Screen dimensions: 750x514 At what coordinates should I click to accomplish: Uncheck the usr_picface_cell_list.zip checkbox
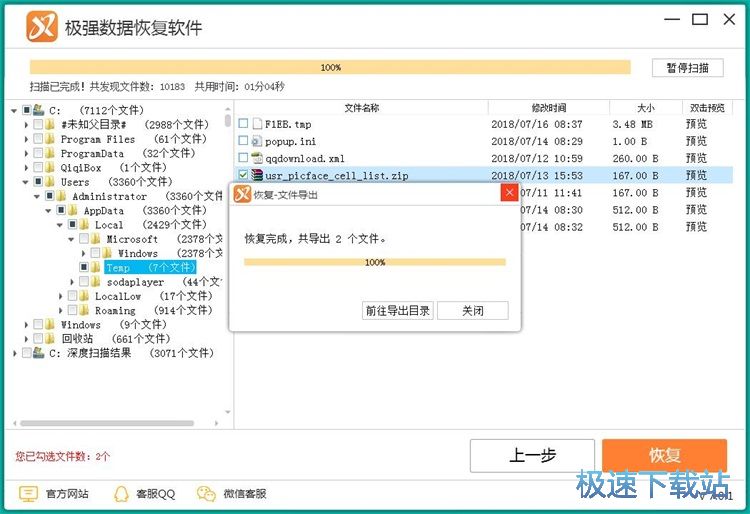click(x=243, y=175)
